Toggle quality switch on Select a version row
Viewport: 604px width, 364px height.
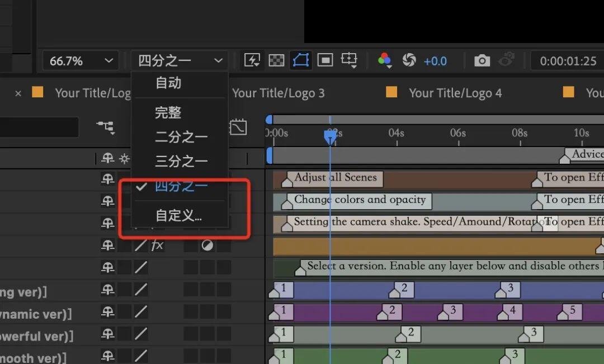141,267
